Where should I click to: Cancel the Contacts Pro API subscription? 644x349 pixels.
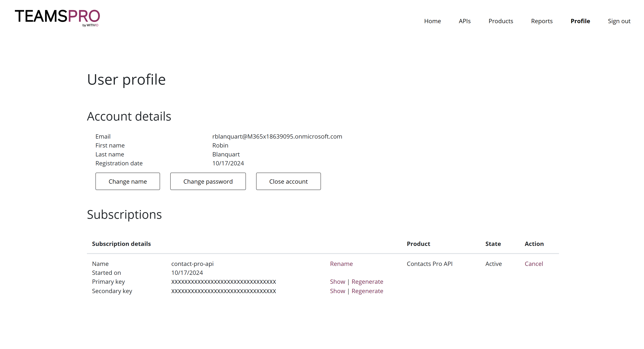click(534, 264)
